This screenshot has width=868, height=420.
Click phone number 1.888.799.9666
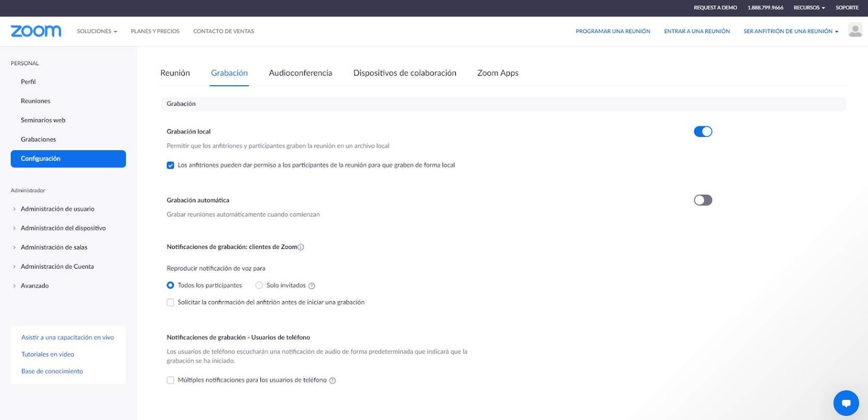[x=765, y=8]
